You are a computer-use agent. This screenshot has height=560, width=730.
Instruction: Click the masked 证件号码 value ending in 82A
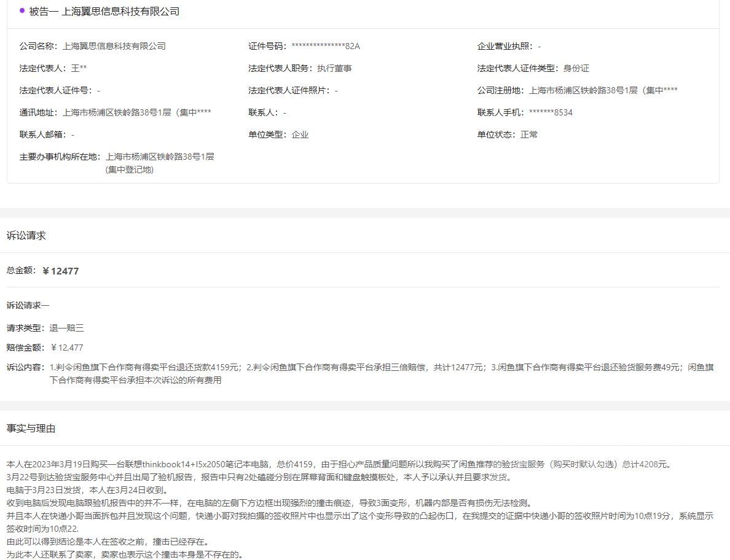[x=325, y=46]
